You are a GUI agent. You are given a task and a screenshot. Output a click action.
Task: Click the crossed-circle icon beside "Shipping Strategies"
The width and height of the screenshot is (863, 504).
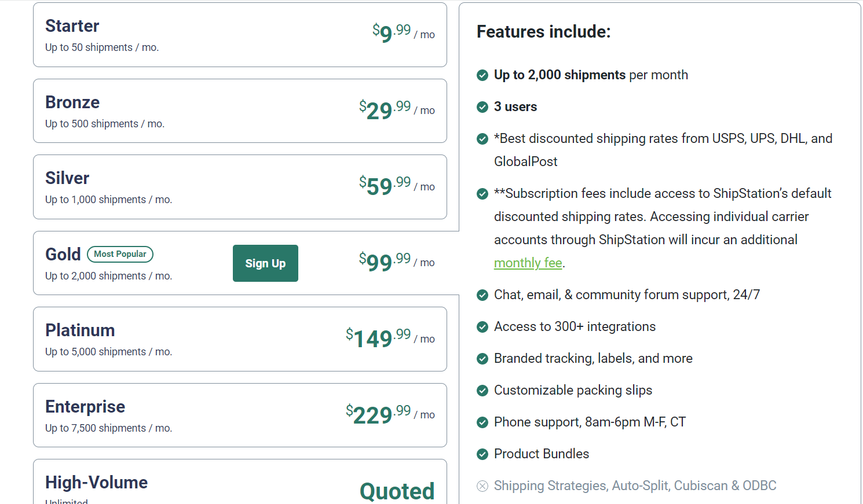tap(482, 486)
